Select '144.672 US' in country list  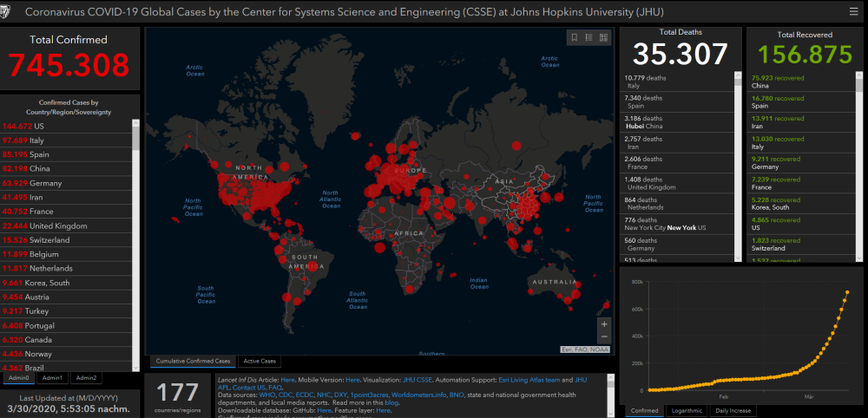[x=66, y=126]
